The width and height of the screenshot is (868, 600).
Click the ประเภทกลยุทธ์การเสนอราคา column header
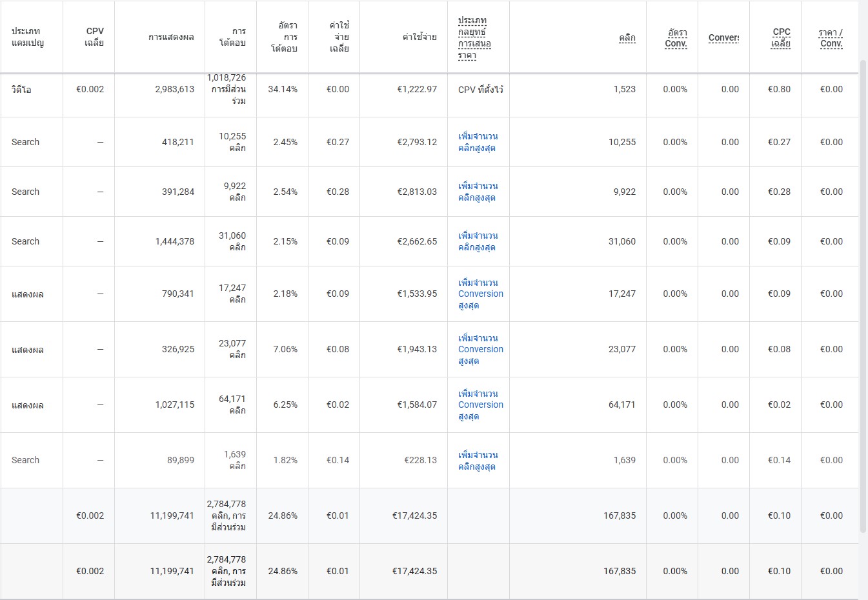point(474,38)
